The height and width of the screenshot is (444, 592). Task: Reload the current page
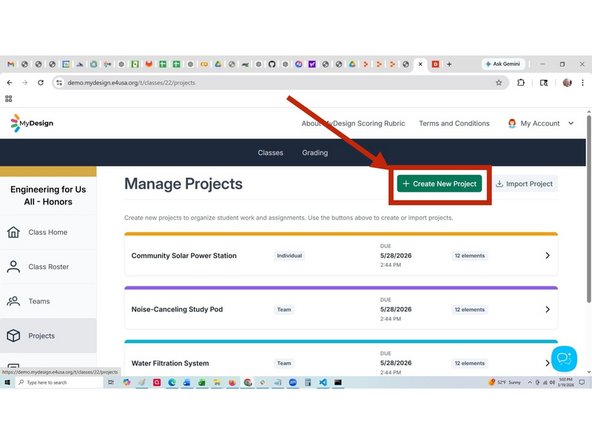[40, 83]
